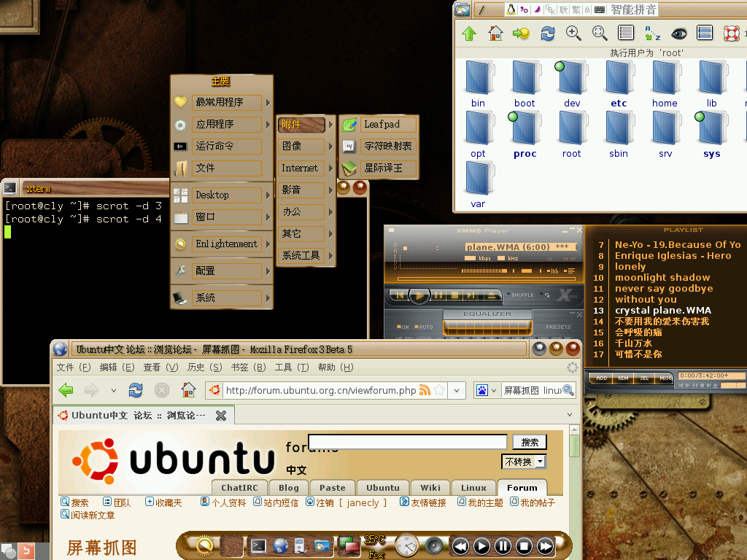Open the etc folder
Viewport: 747px width, 560px height.
619,85
